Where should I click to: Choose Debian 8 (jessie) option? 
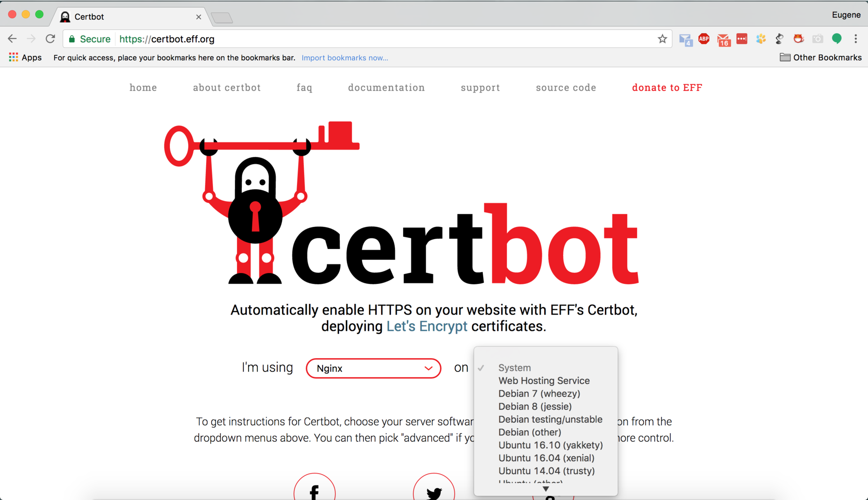click(535, 406)
